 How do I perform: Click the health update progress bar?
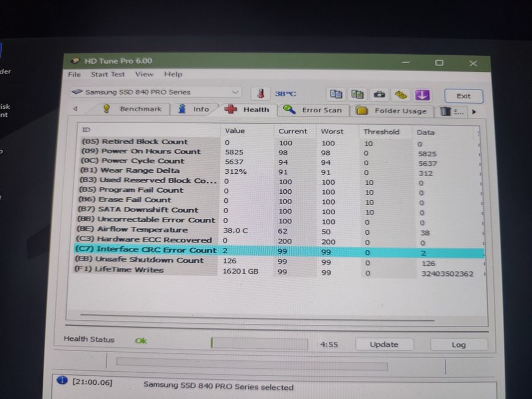coord(259,343)
